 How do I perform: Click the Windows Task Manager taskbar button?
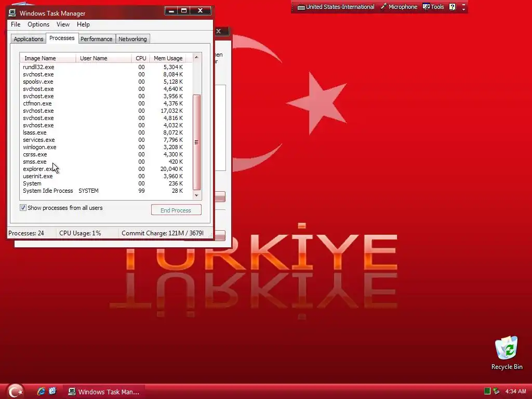pos(104,392)
